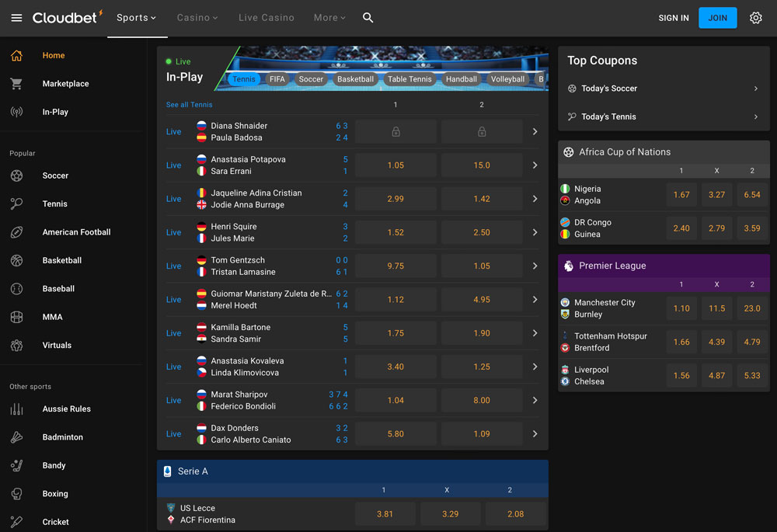777x532 pixels.
Task: Select the Basketball in-play tab
Action: 355,79
